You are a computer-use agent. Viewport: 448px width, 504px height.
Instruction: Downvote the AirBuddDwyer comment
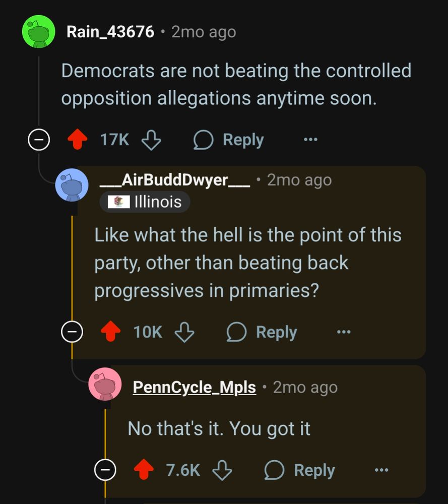click(x=184, y=332)
